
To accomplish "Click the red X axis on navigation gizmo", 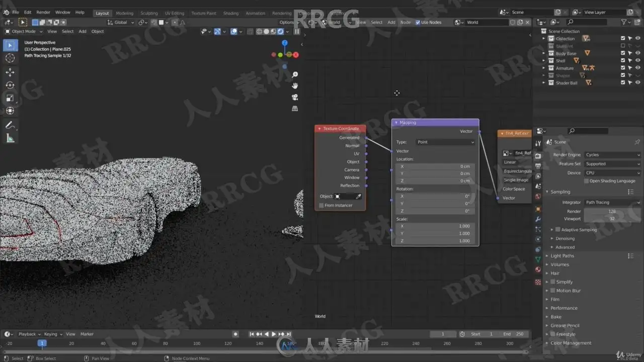I will pyautogui.click(x=296, y=55).
